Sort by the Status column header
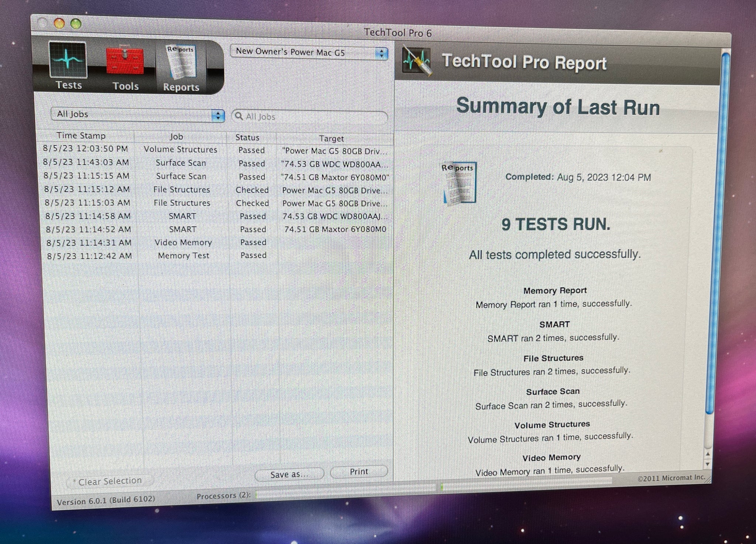 coord(247,137)
